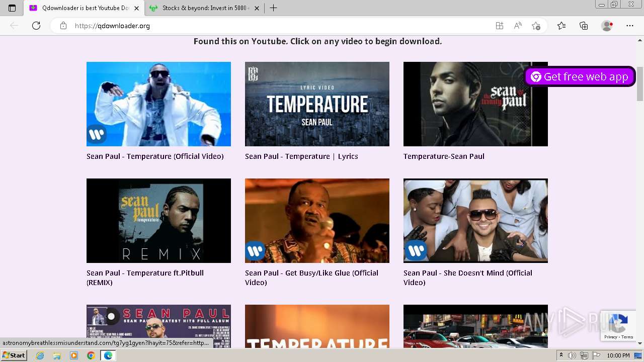The height and width of the screenshot is (362, 644).
Task: Open Temperature ft. Pitbull REMIX thumbnail
Action: 158,221
